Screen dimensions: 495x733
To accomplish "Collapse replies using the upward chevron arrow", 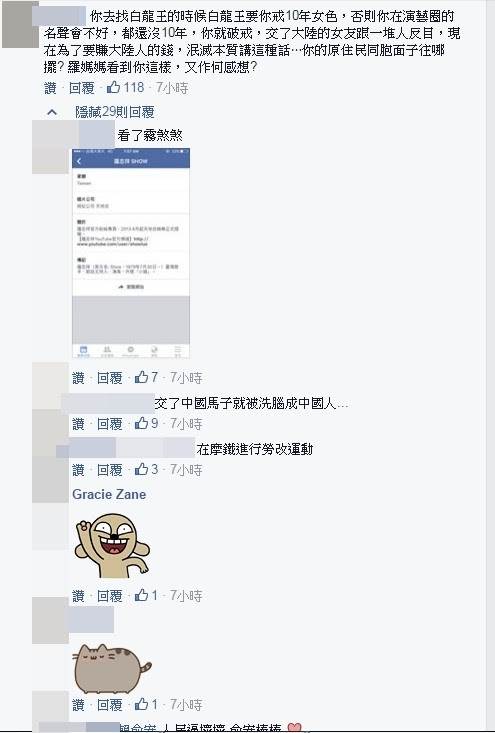I will tap(52, 112).
